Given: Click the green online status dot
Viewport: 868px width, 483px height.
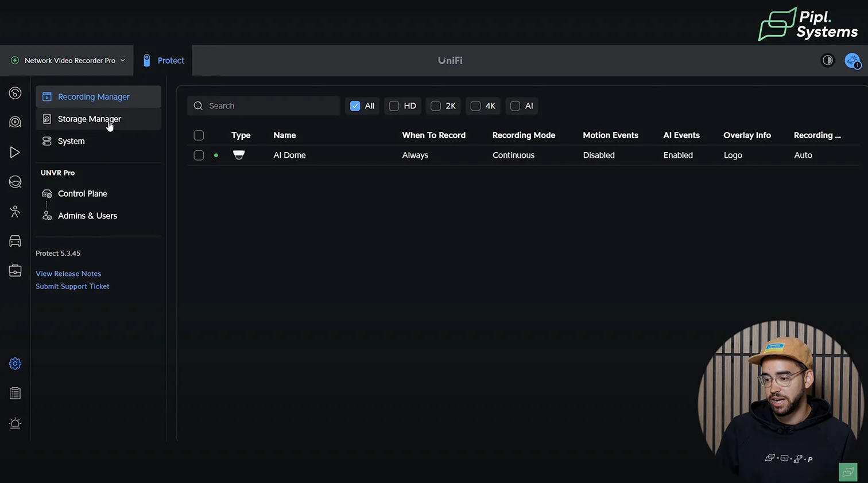Looking at the screenshot, I should click(x=216, y=155).
